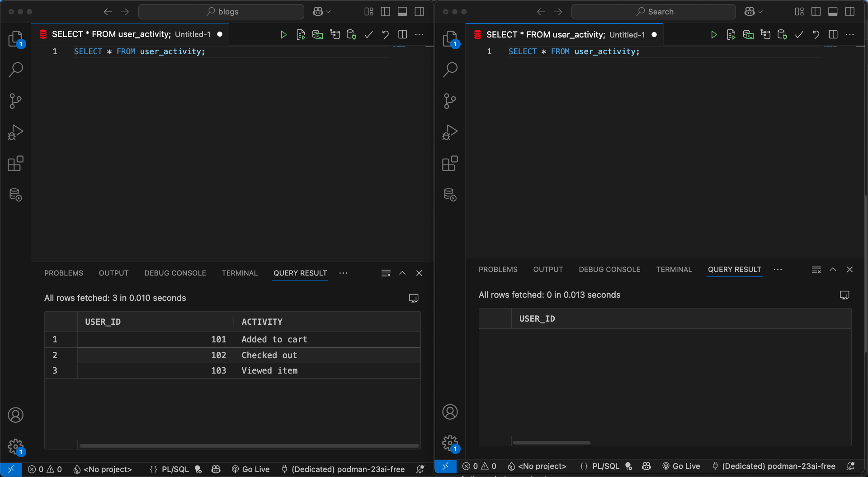This screenshot has height=477, width=868.
Task: Toggle primary sidebar in the right window
Action: [816, 12]
